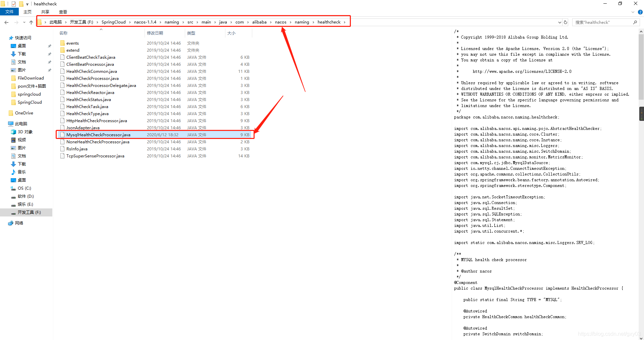Select SpringCloud breadcrumb segment
Image resolution: width=644 pixels, height=340 pixels.
[x=113, y=22]
